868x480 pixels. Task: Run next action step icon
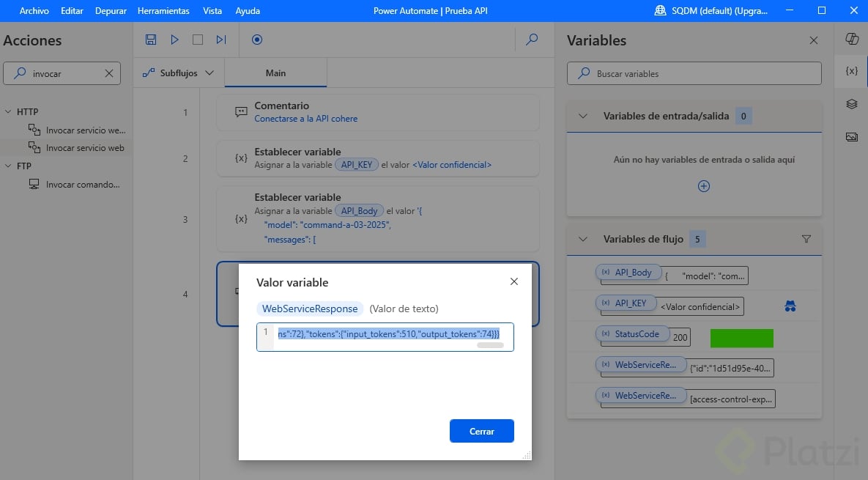click(x=221, y=40)
